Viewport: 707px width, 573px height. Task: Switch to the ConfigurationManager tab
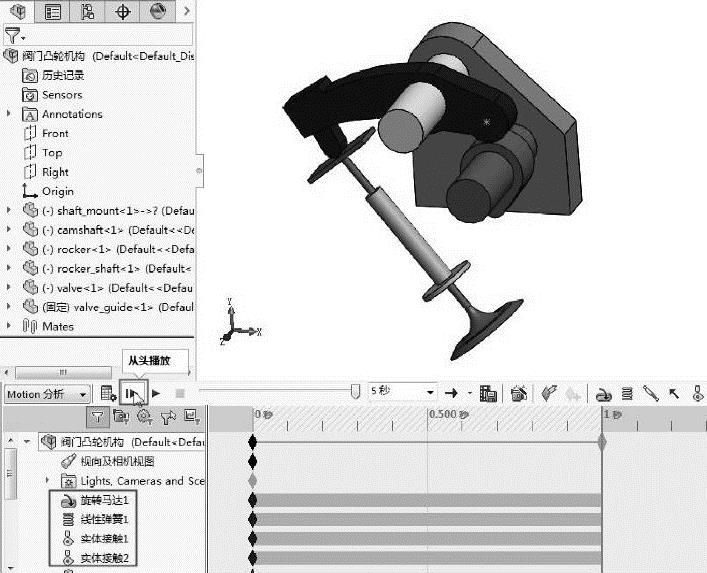click(x=88, y=12)
